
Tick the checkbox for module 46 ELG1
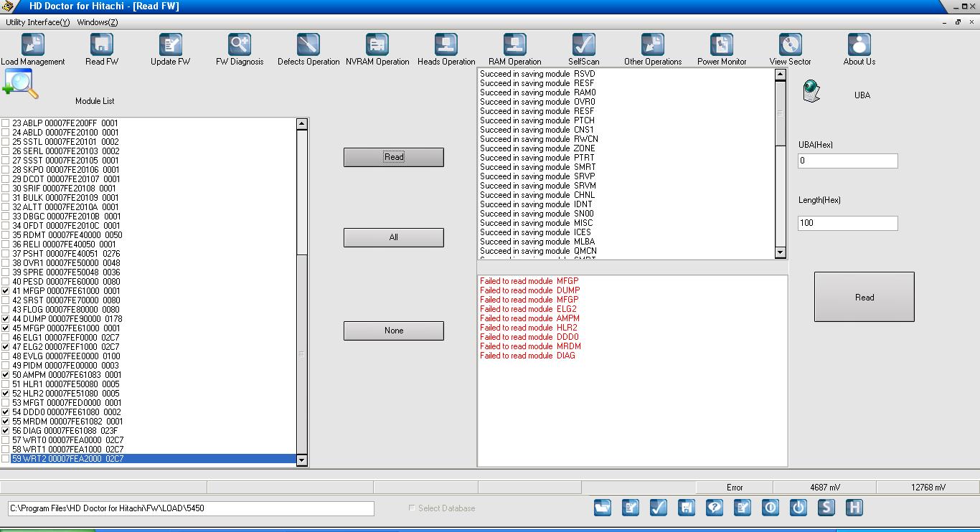click(6, 338)
